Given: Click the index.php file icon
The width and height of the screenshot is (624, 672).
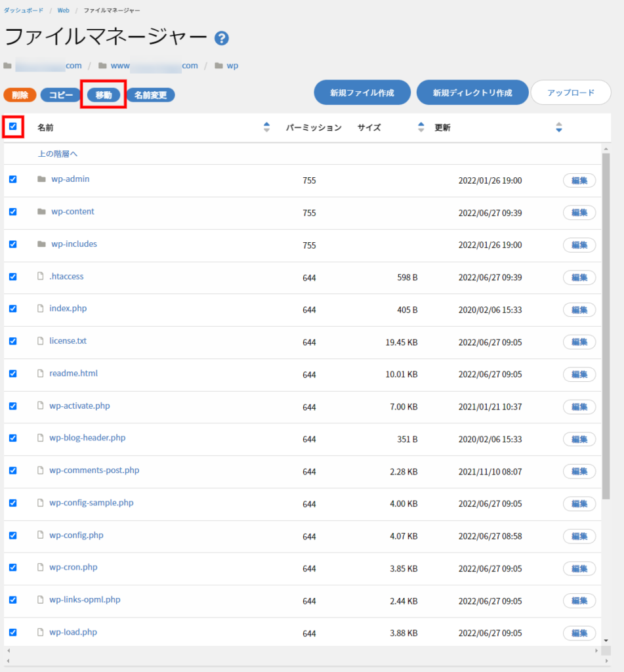Looking at the screenshot, I should (40, 308).
